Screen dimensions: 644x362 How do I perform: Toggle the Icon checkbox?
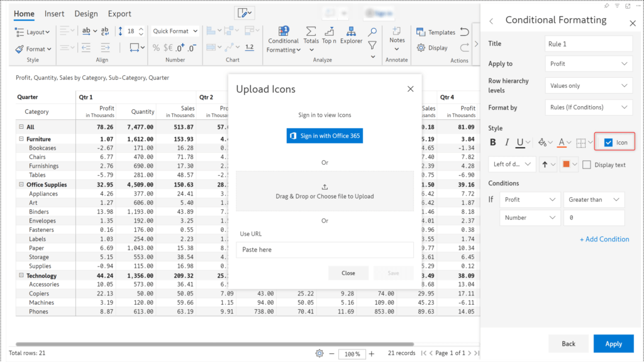(608, 143)
